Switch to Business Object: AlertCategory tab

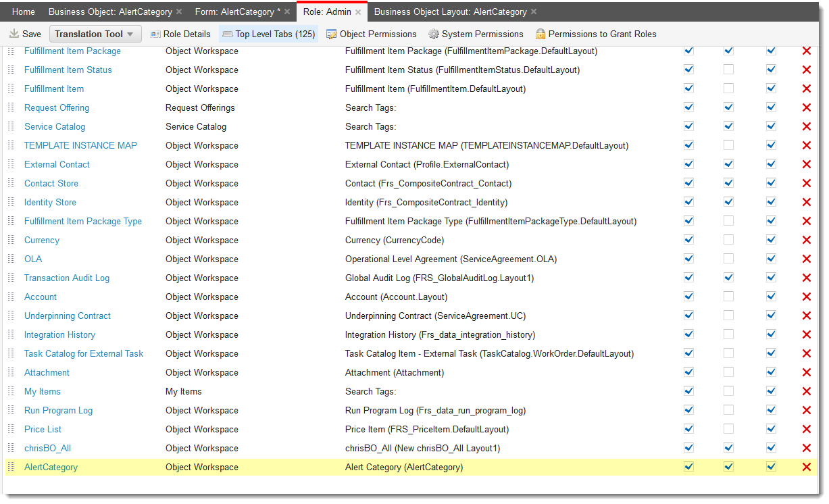click(x=110, y=12)
